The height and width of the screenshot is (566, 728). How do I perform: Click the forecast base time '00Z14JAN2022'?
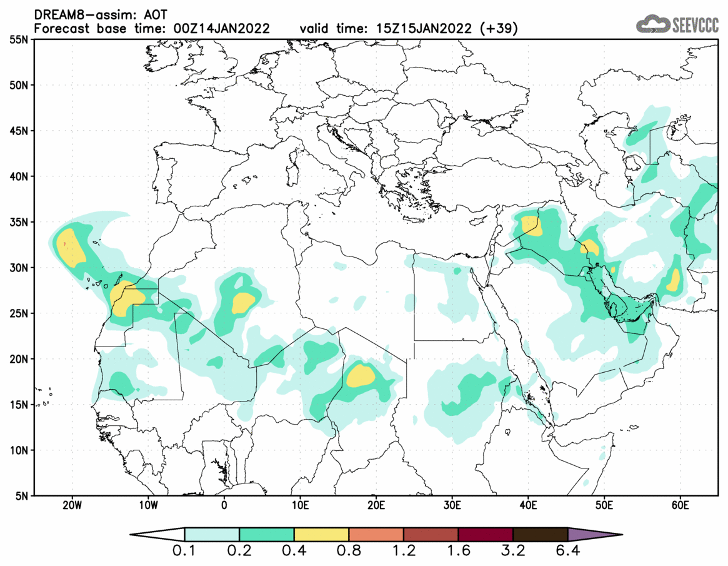(x=221, y=29)
